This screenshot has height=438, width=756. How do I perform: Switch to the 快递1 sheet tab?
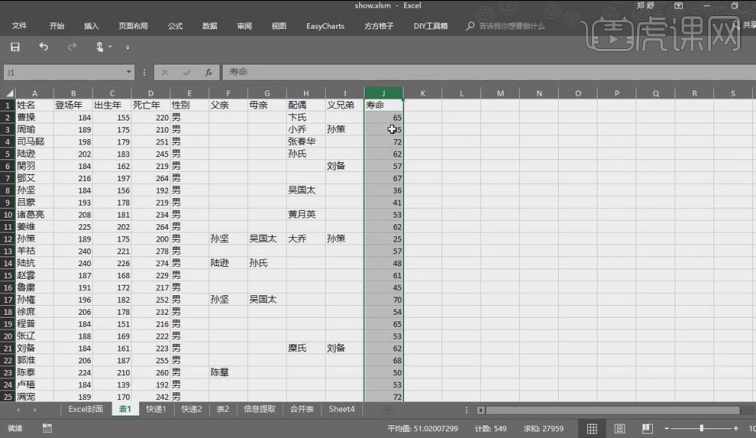[156, 409]
